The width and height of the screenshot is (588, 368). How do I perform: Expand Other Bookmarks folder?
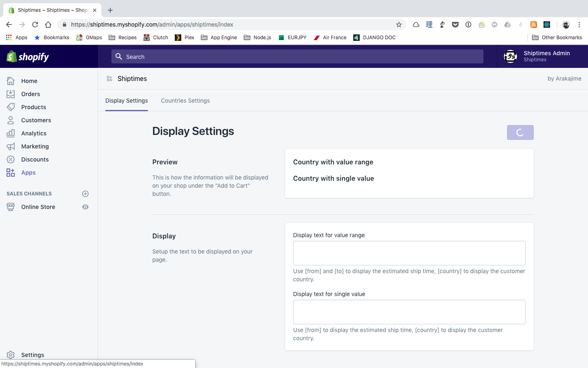[557, 37]
